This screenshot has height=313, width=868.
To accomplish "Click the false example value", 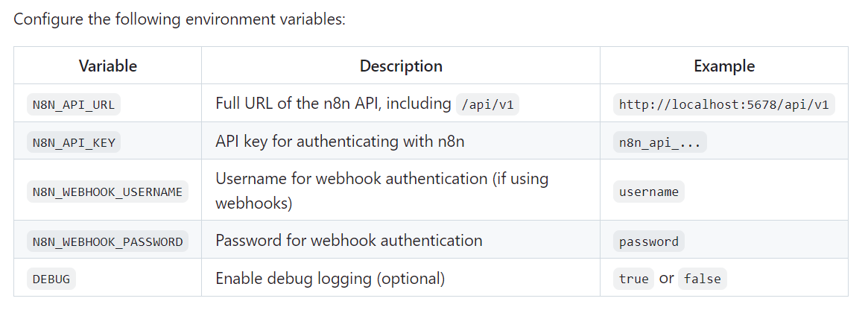I will coord(702,279).
